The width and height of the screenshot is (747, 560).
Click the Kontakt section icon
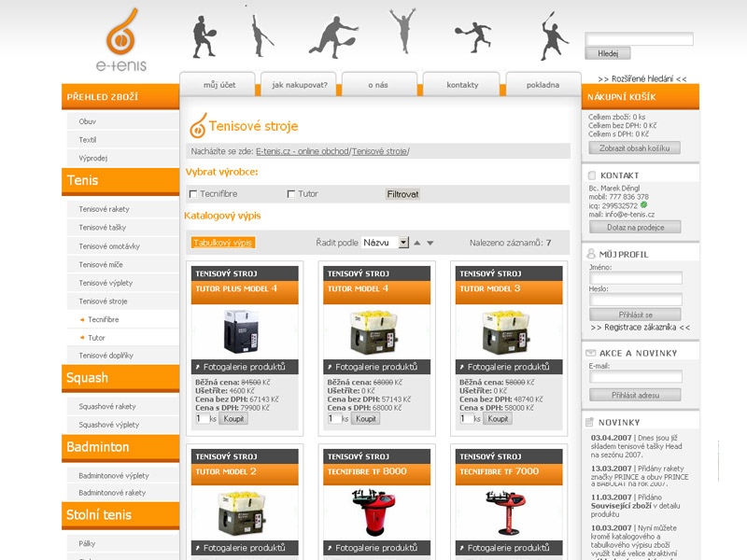(x=591, y=175)
